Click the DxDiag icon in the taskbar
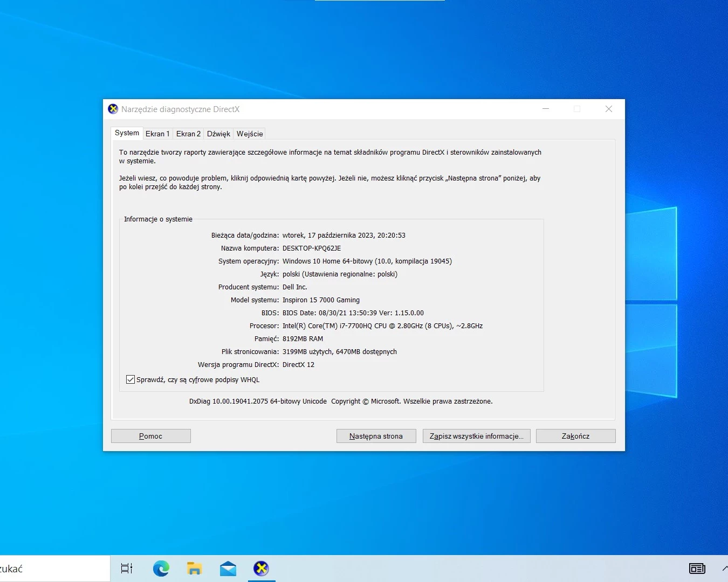728x582 pixels. (x=262, y=569)
